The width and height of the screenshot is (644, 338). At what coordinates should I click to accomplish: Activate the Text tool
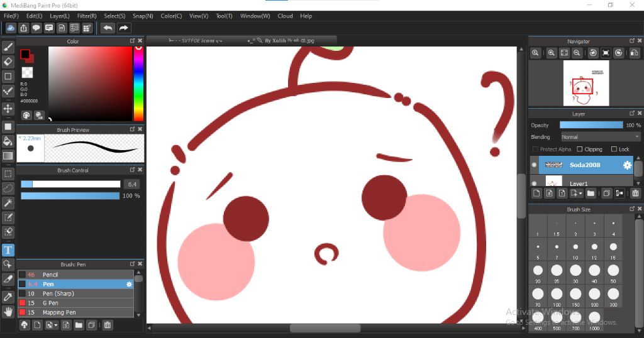click(x=8, y=250)
